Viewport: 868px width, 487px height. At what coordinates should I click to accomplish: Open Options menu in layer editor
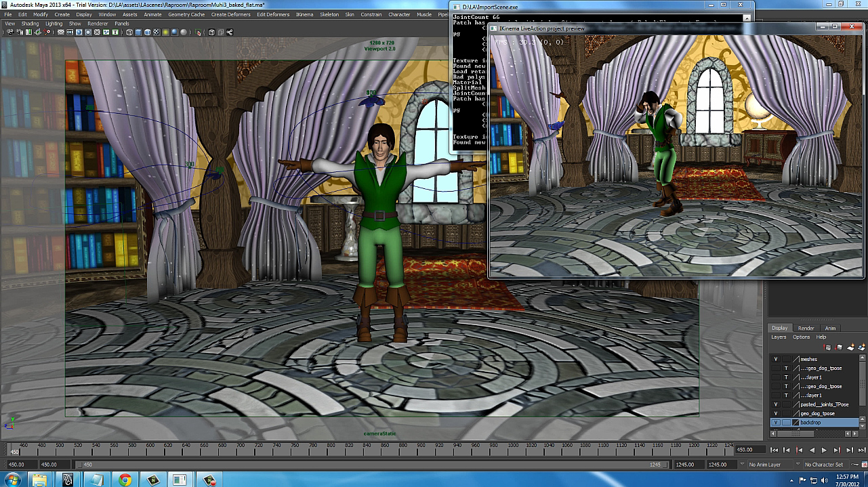pyautogui.click(x=801, y=337)
